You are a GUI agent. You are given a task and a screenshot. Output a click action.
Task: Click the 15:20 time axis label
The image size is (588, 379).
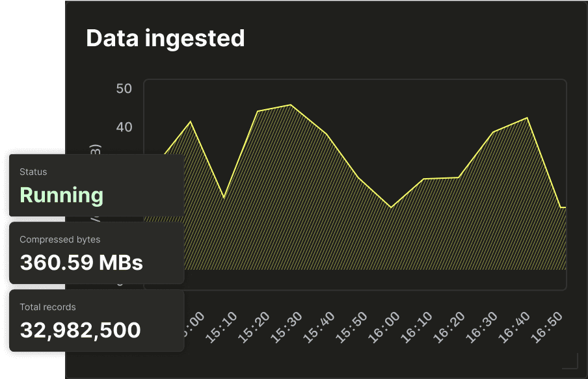[x=254, y=327]
